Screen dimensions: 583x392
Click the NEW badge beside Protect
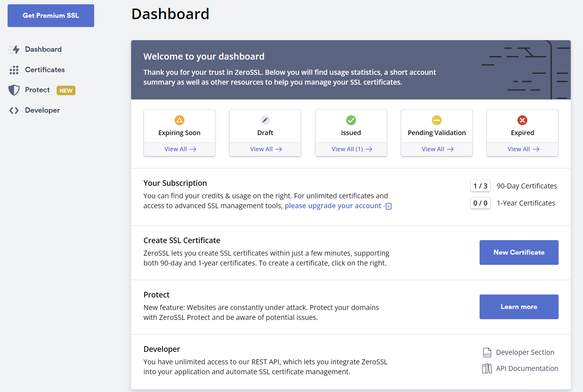click(66, 91)
